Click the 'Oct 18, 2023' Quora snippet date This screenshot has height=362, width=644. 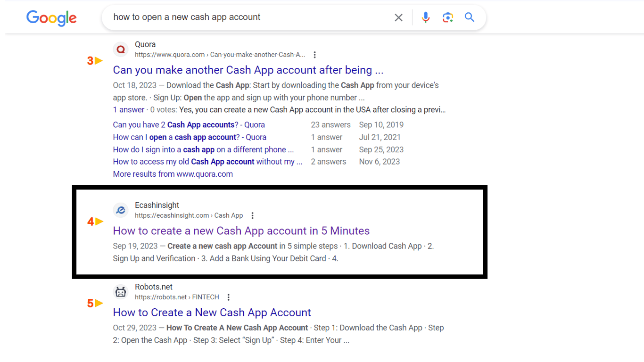[135, 85]
